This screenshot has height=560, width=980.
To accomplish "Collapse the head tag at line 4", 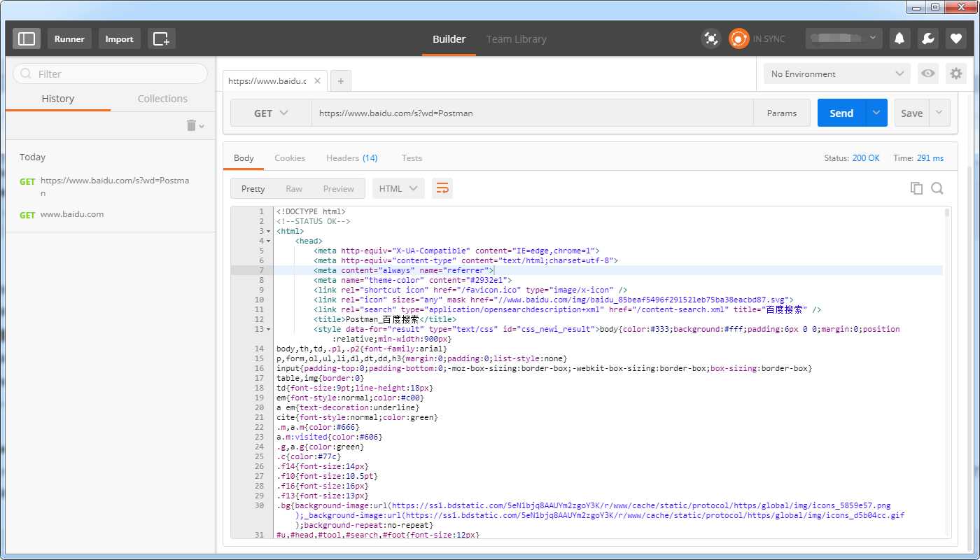I will click(x=269, y=241).
